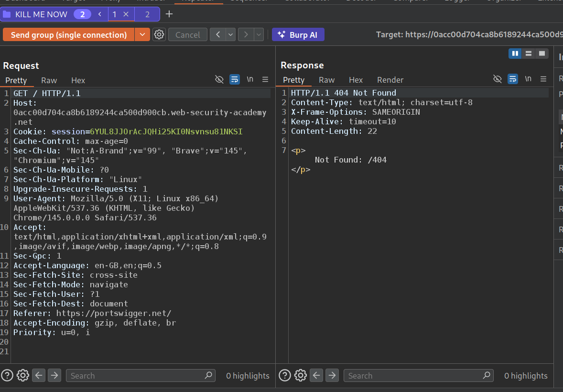Go to next match in response search
Screen dimensions: 563x392
(x=332, y=375)
